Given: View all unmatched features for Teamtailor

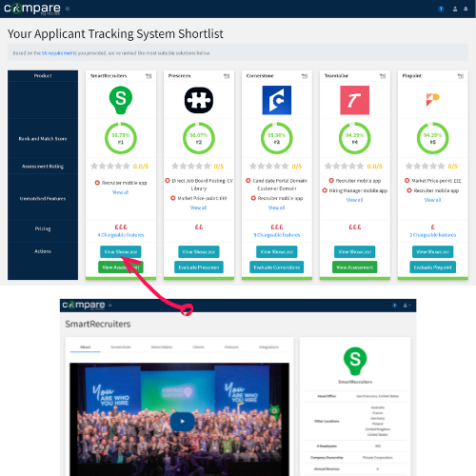Looking at the screenshot, I should [355, 200].
